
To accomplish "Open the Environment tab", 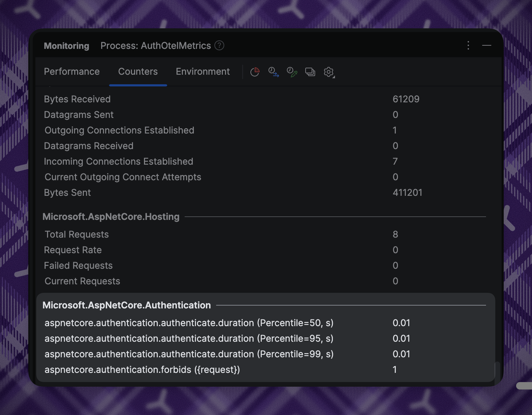I will point(203,72).
